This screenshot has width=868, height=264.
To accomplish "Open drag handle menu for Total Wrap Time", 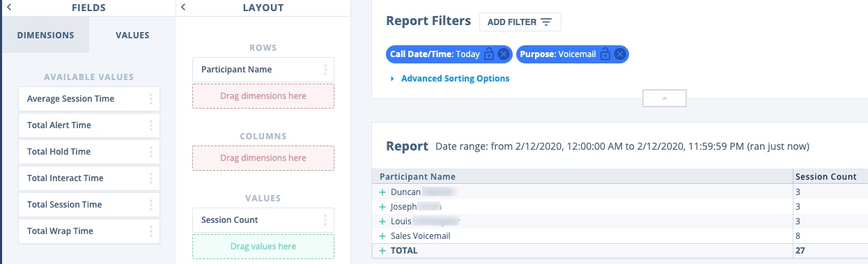I will 151,231.
